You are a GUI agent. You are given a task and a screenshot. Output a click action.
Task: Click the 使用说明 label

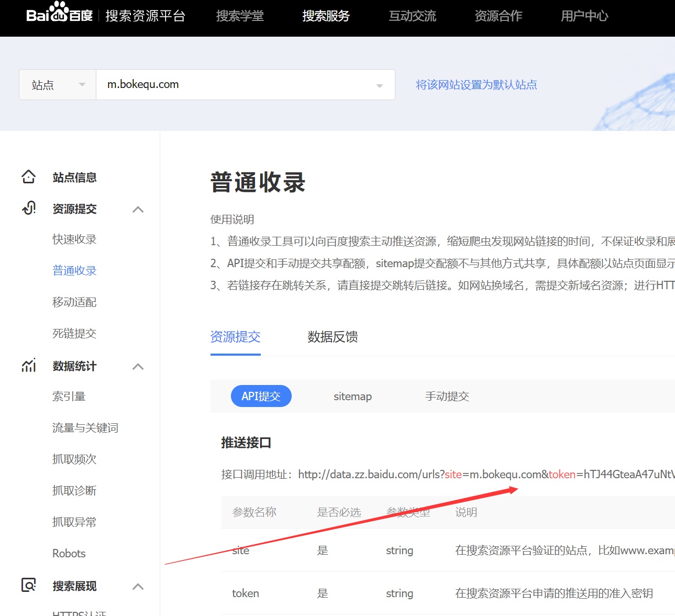click(233, 219)
